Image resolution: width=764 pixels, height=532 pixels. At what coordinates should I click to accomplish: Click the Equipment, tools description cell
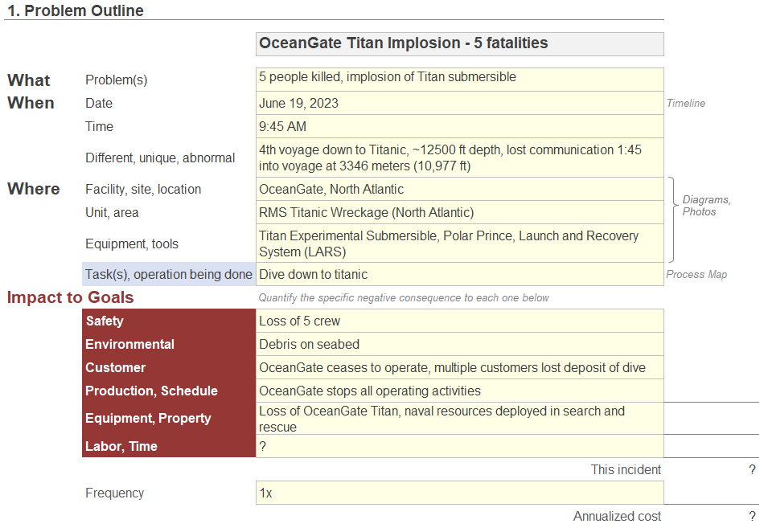pos(459,243)
